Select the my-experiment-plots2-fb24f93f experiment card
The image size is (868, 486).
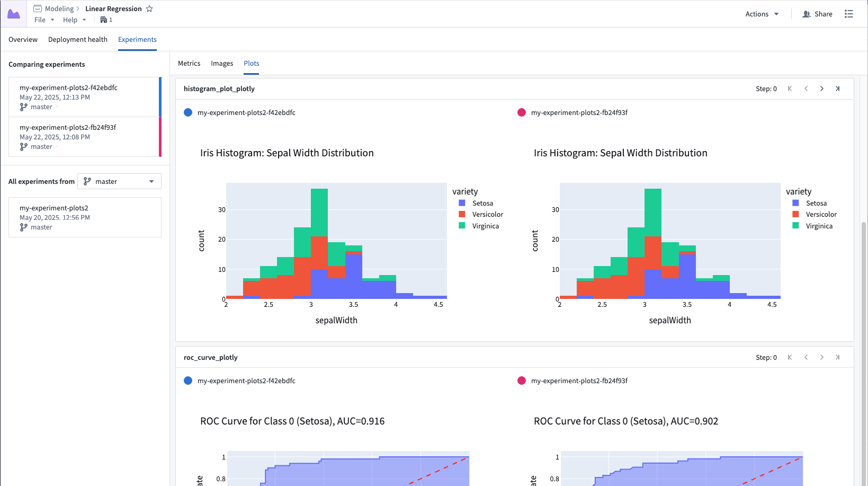click(x=85, y=137)
